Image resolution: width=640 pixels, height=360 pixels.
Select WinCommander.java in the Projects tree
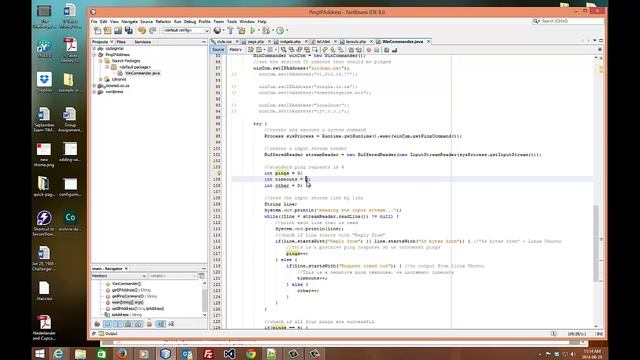(x=142, y=73)
